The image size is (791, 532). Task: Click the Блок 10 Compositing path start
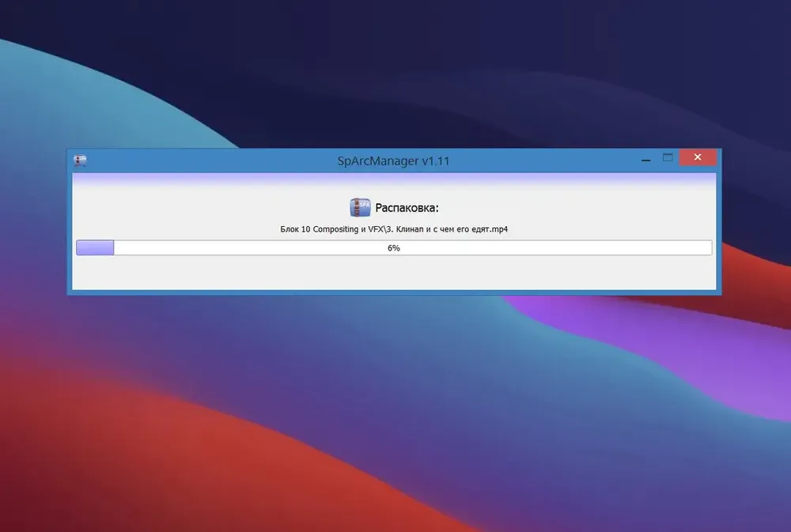point(319,229)
